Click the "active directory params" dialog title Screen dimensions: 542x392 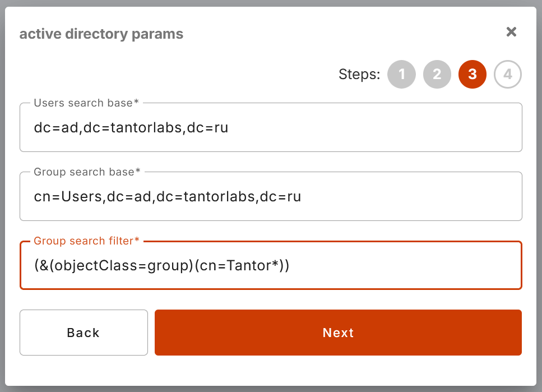(x=101, y=34)
